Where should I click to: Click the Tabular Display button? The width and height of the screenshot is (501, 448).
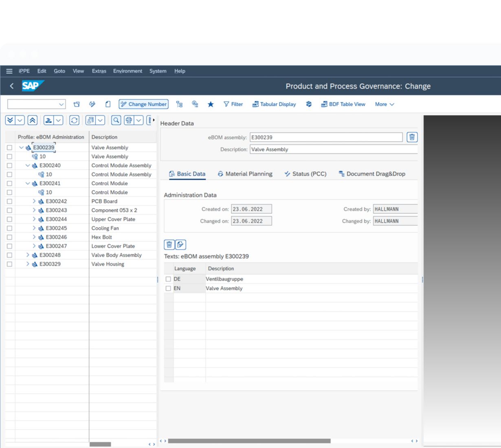pos(274,104)
